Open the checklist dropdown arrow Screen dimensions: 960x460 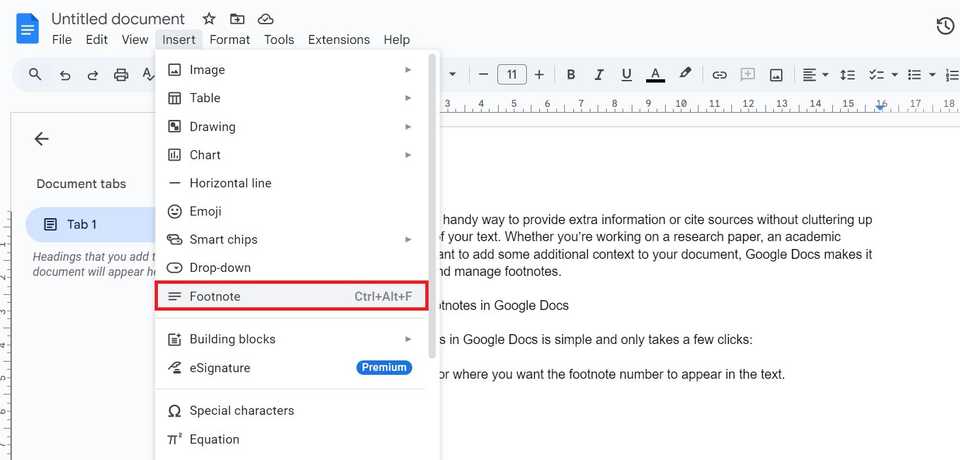894,75
